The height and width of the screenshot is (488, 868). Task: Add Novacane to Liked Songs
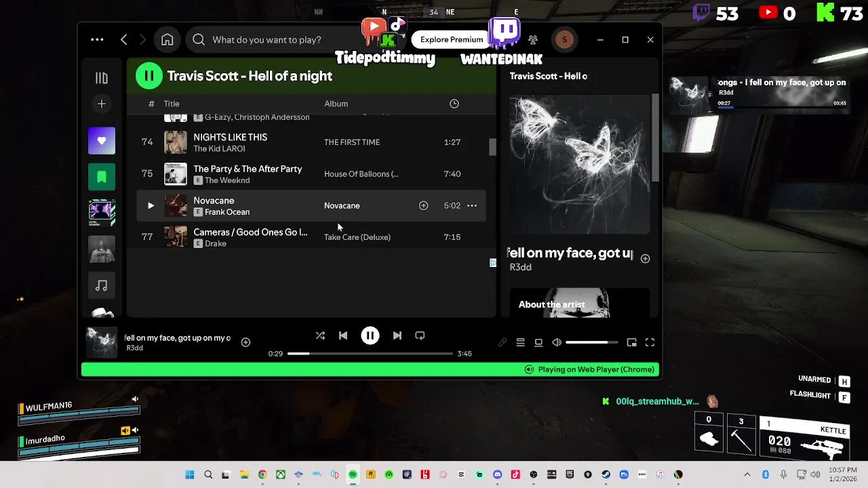click(x=423, y=205)
